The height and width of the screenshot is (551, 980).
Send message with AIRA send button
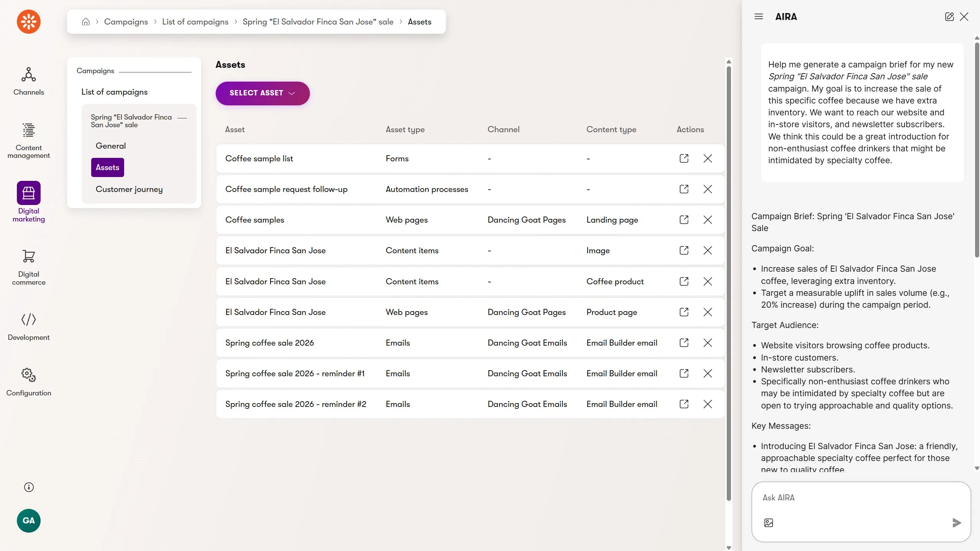pyautogui.click(x=956, y=523)
